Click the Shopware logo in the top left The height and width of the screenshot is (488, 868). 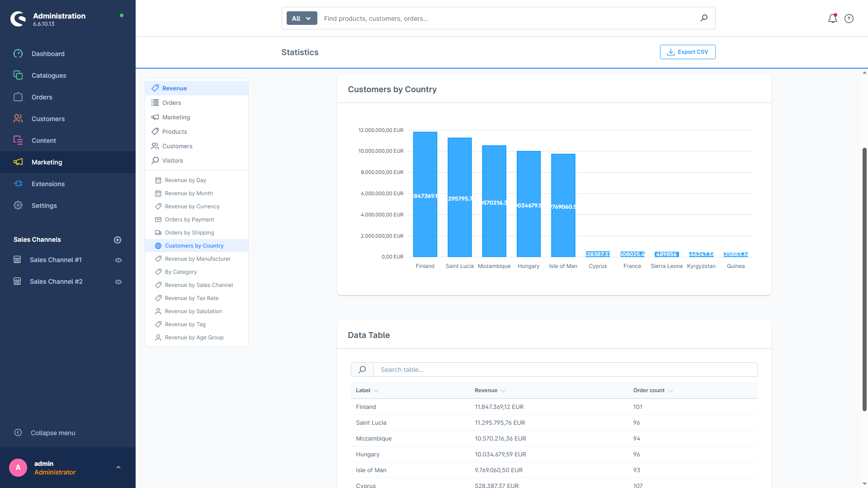pyautogui.click(x=18, y=19)
